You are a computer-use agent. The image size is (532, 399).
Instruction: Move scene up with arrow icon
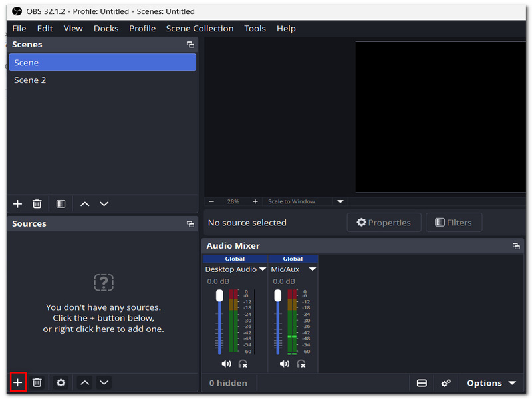coord(85,204)
